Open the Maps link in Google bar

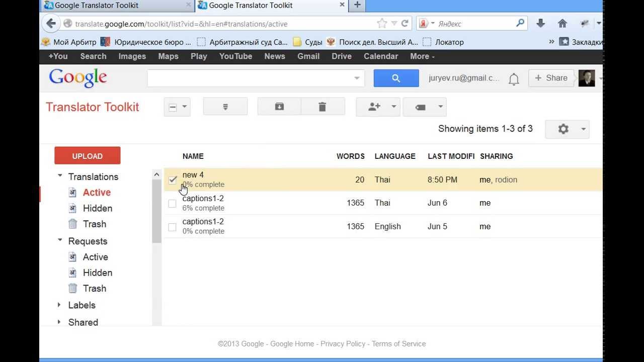pos(168,56)
